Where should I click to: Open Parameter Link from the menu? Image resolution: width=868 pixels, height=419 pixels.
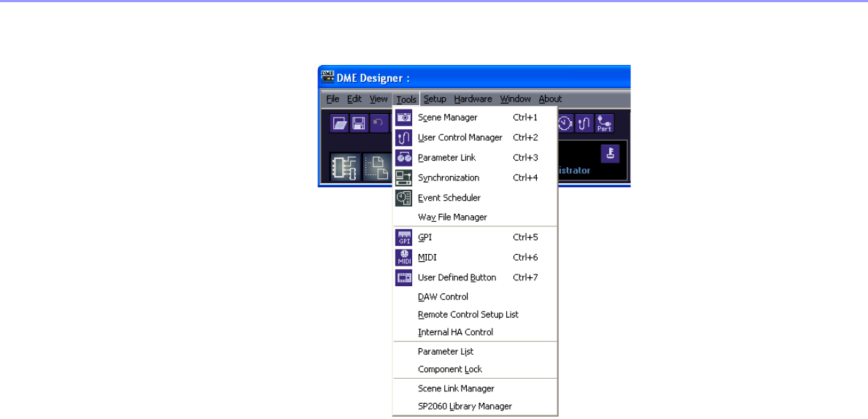(x=475, y=158)
